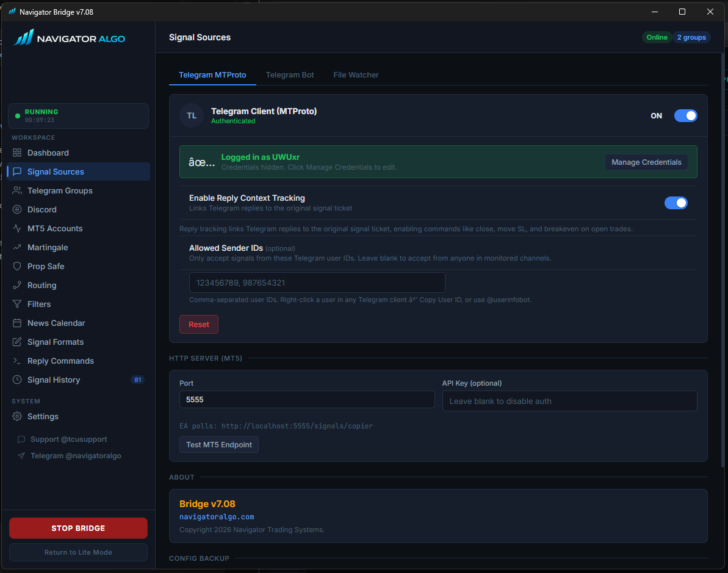This screenshot has width=728, height=573.
Task: Switch to the Telegram Bot tab
Action: coord(290,75)
